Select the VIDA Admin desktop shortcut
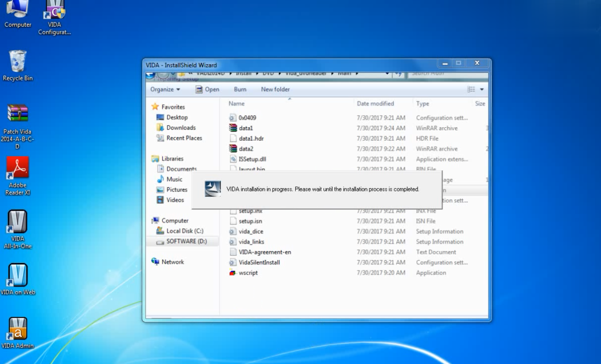Image resolution: width=601 pixels, height=364 pixels. [17, 333]
